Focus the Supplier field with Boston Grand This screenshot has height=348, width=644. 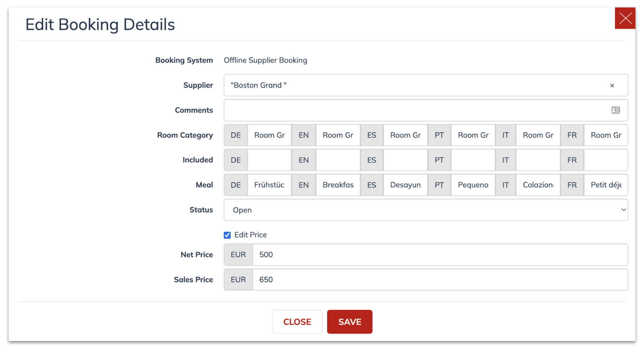(426, 85)
